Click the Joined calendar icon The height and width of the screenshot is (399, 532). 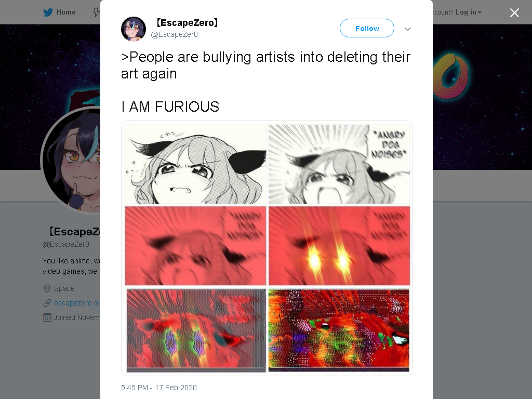47,317
